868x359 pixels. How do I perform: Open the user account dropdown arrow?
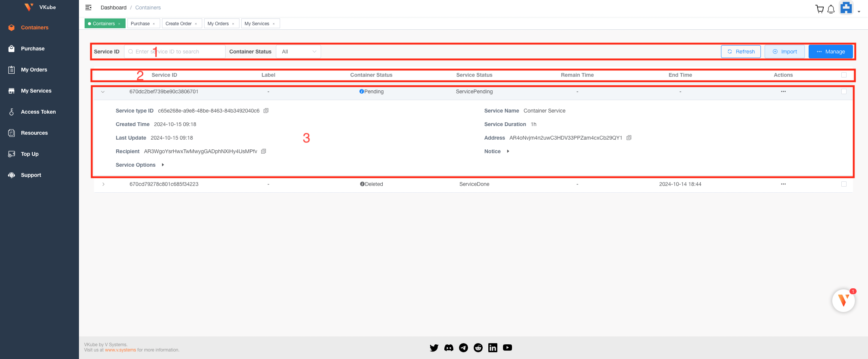click(x=859, y=12)
